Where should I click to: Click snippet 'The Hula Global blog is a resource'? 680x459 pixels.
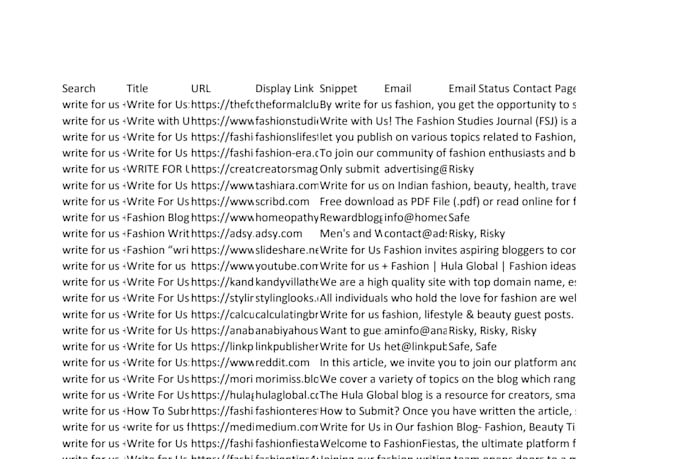(448, 396)
